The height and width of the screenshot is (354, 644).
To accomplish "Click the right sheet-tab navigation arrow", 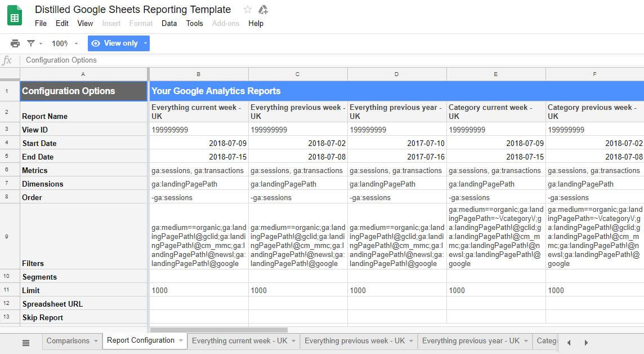I will [x=585, y=342].
